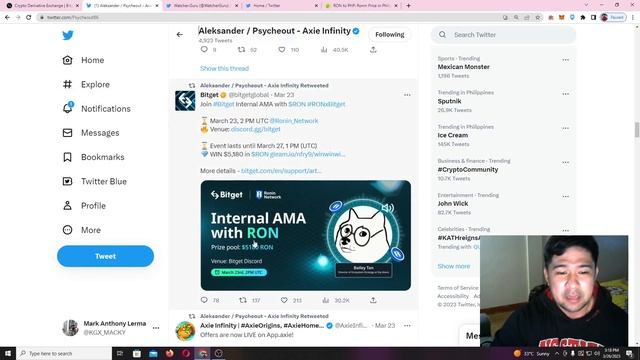Open options for Mexican Monster trend
This screenshot has width=640, height=360.
565,60
